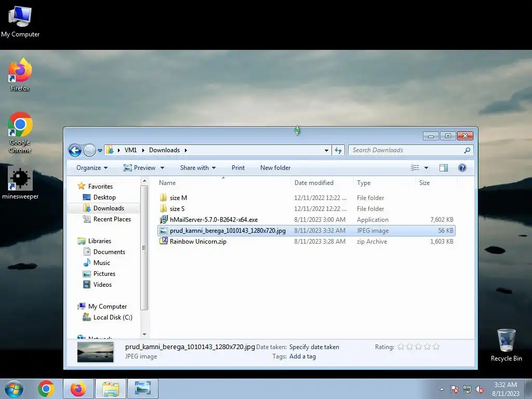Image resolution: width=532 pixels, height=399 pixels.
Task: Click Specify date taken field
Action: (x=314, y=347)
